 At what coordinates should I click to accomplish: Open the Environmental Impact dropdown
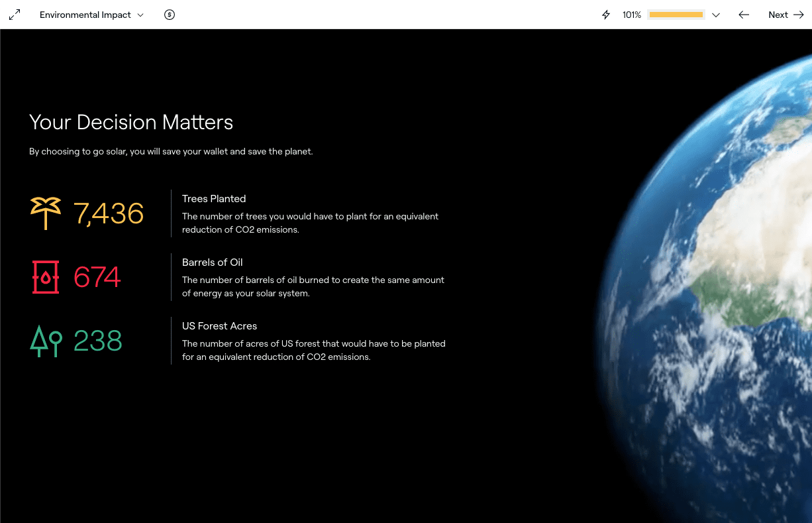tap(91, 15)
